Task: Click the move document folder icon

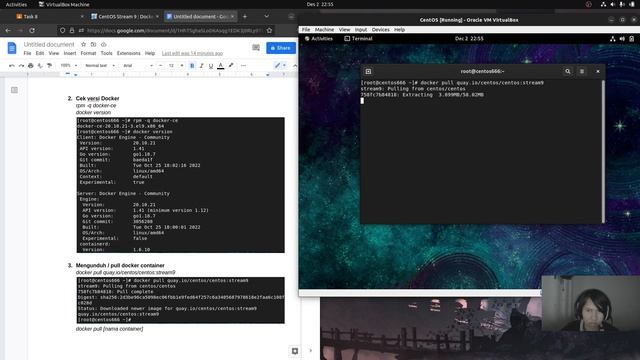Action: tap(93, 44)
